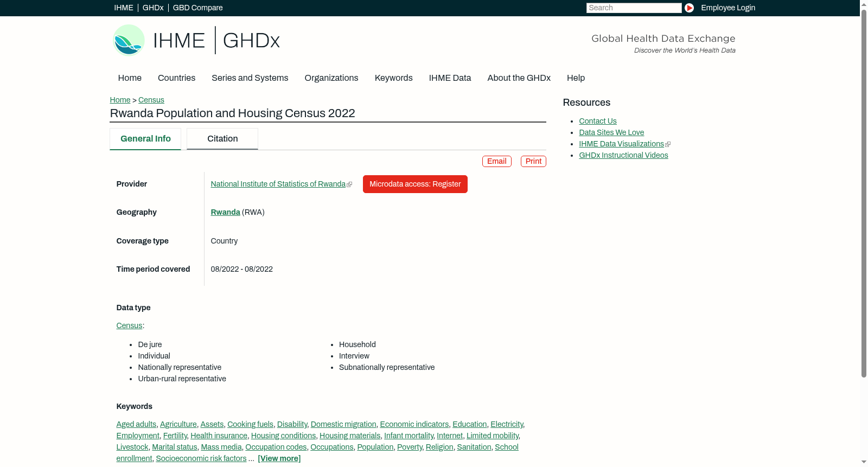Select the Domestic migration keyword
The image size is (868, 467).
click(343, 424)
